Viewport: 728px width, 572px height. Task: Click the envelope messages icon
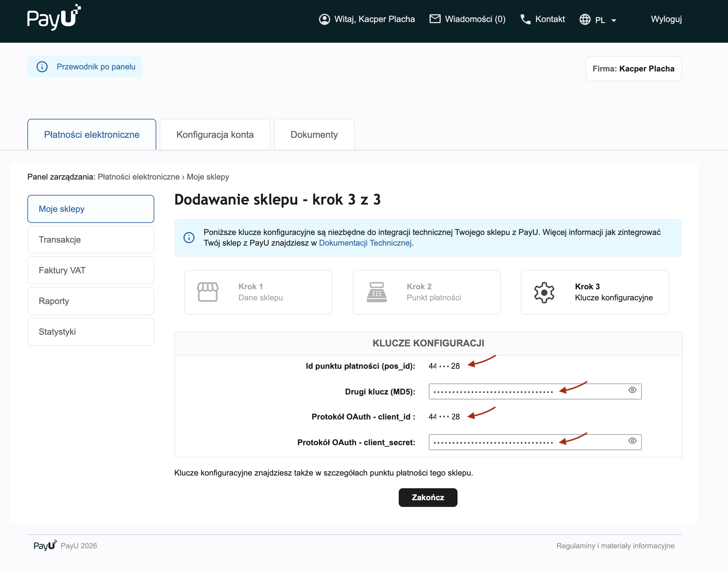click(434, 19)
